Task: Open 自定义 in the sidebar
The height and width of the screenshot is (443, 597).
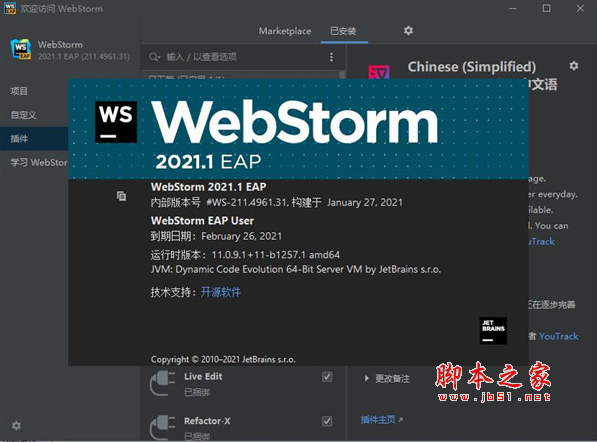Action: [23, 115]
